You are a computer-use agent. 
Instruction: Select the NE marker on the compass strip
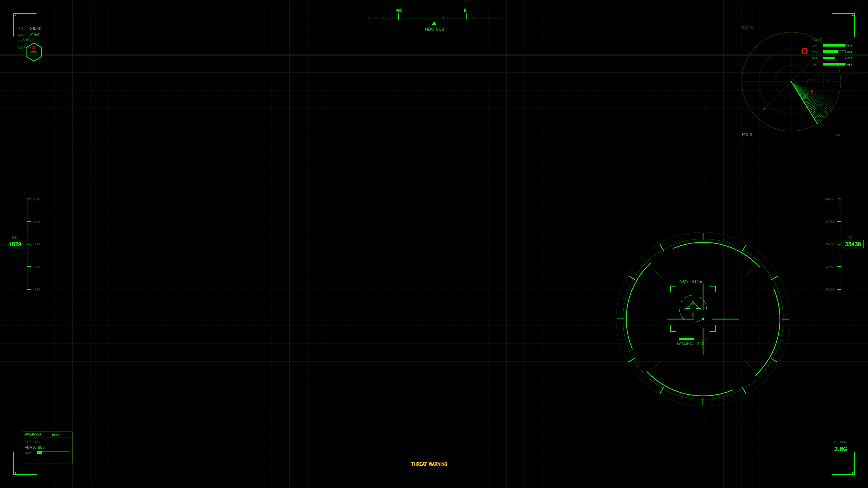(x=399, y=10)
